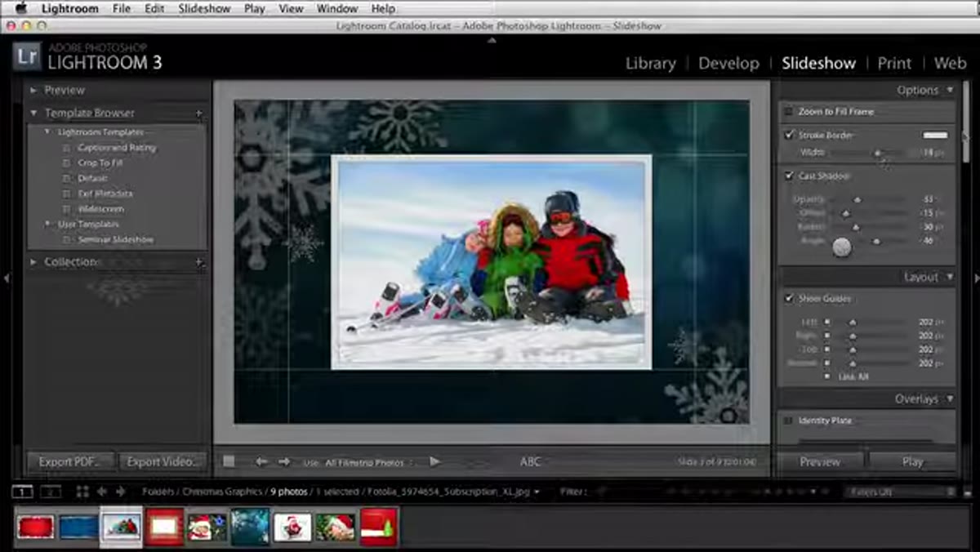Collapse the Layout panel

click(950, 277)
